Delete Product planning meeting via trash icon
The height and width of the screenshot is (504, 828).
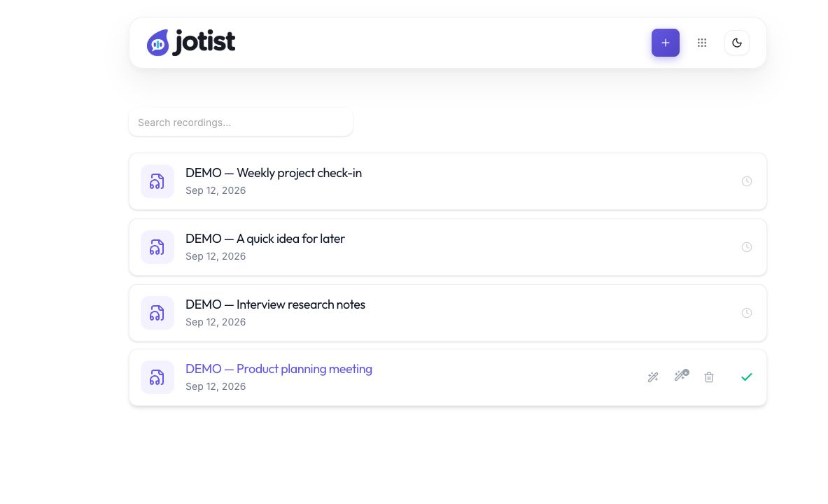point(709,377)
